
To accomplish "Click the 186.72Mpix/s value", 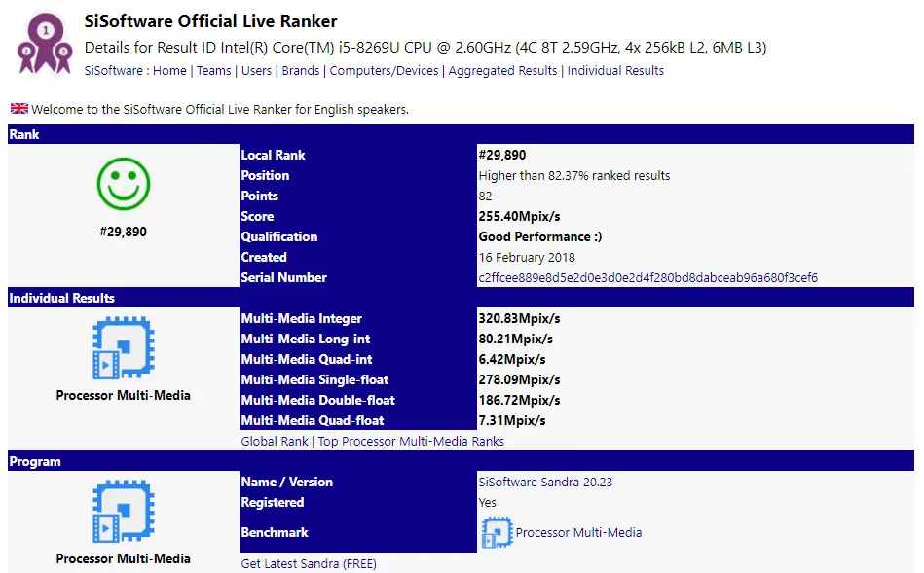I will click(519, 400).
